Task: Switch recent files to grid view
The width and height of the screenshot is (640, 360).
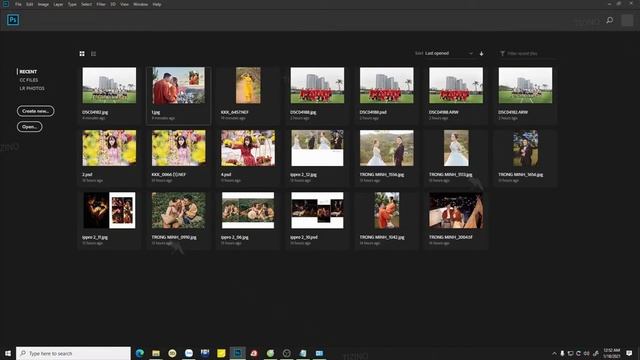Action: click(82, 53)
